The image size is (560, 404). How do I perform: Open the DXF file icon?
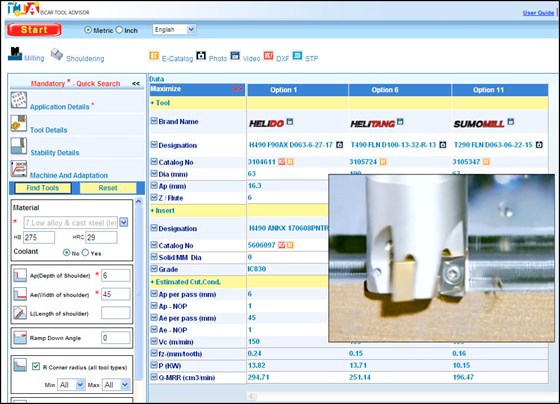coord(269,56)
